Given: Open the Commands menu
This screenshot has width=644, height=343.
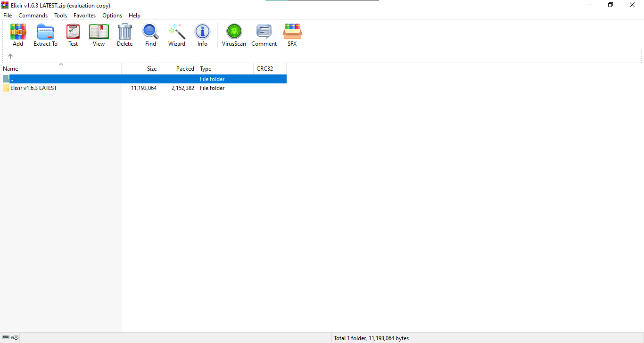Looking at the screenshot, I should (x=33, y=16).
